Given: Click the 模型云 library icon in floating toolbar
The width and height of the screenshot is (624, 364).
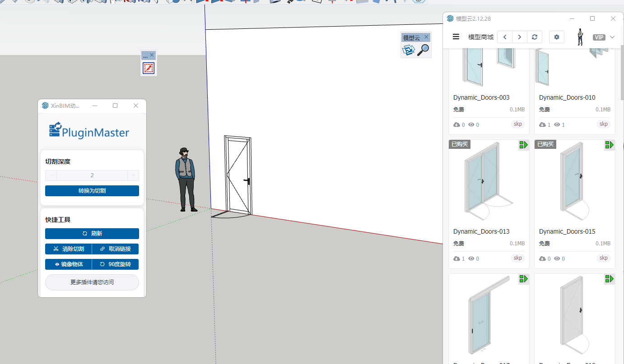Looking at the screenshot, I should (409, 50).
